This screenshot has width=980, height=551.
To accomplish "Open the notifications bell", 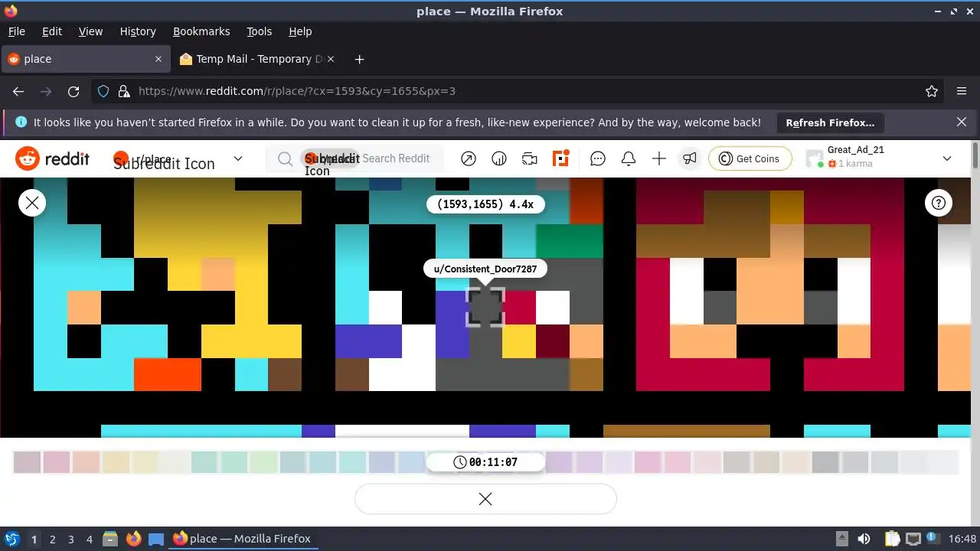I will coord(629,158).
